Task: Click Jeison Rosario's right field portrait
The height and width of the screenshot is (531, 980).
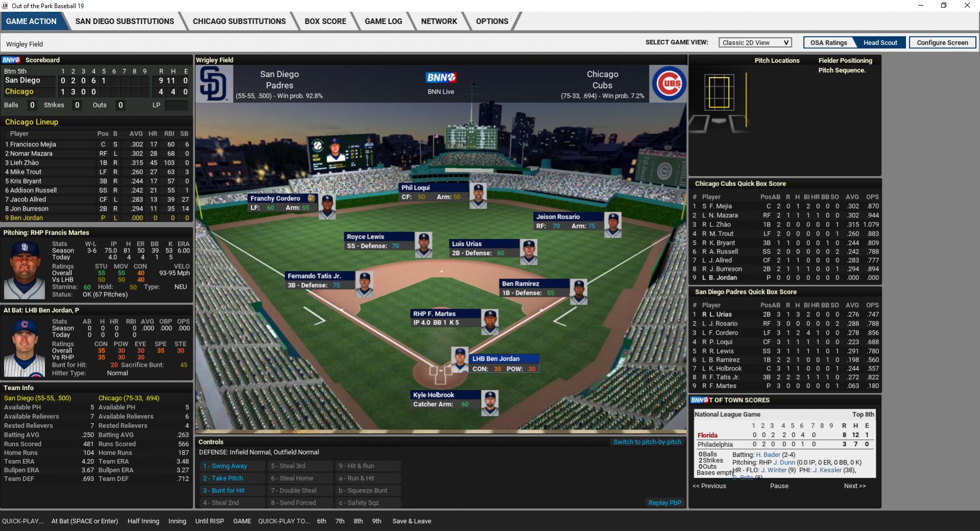Action: coord(612,224)
